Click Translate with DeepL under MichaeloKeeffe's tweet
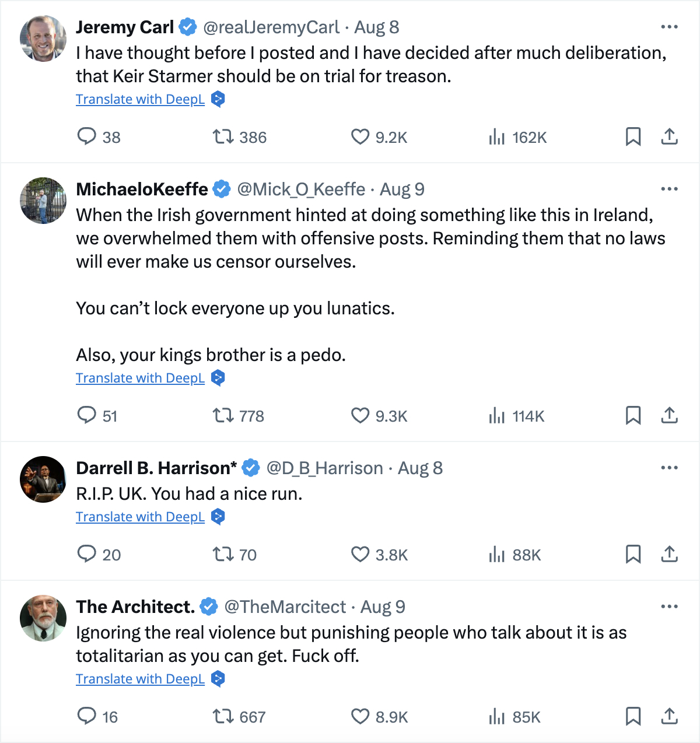This screenshot has height=743, width=700. (x=140, y=378)
